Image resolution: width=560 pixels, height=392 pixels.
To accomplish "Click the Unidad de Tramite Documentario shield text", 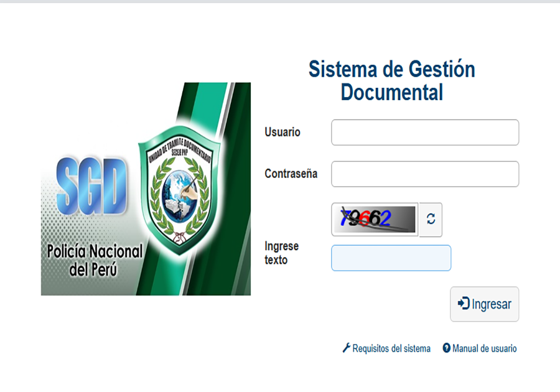I will [180, 151].
